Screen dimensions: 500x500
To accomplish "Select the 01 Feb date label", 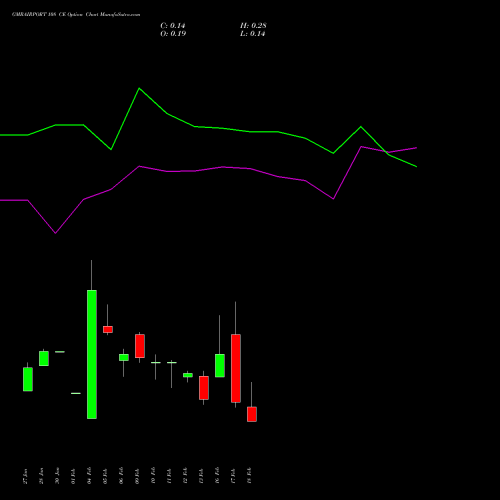I will (x=74, y=476).
